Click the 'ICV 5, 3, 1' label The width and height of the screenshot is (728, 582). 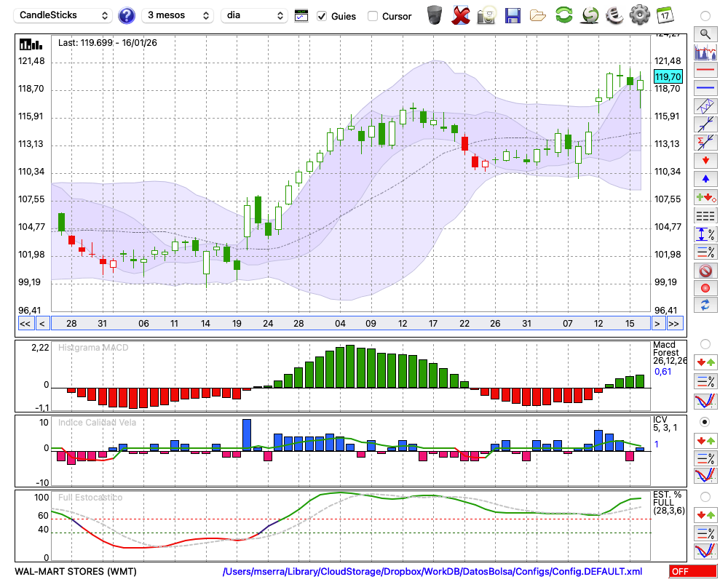665,423
